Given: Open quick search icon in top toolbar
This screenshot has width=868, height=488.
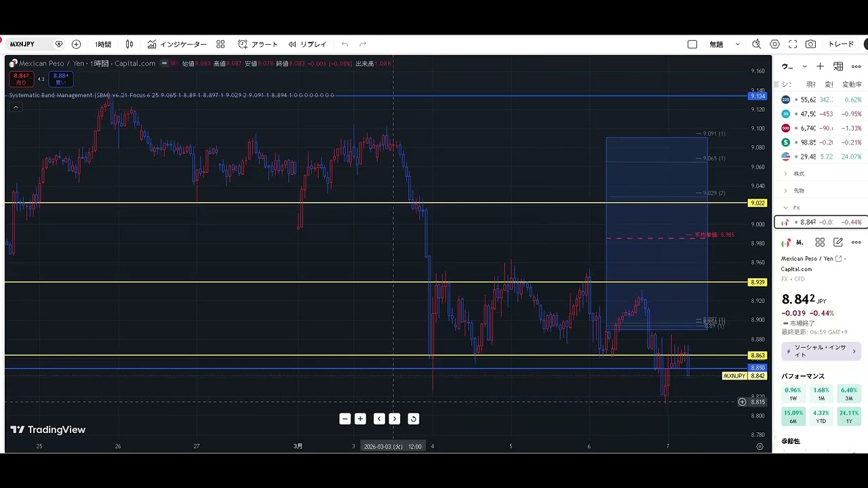Looking at the screenshot, I should pos(757,44).
